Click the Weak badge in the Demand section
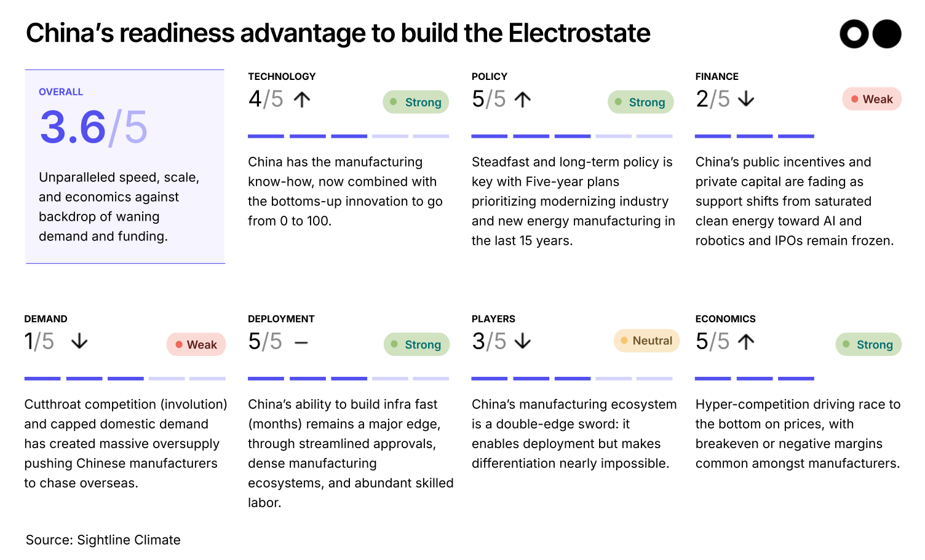This screenshot has width=925, height=560. tap(196, 345)
